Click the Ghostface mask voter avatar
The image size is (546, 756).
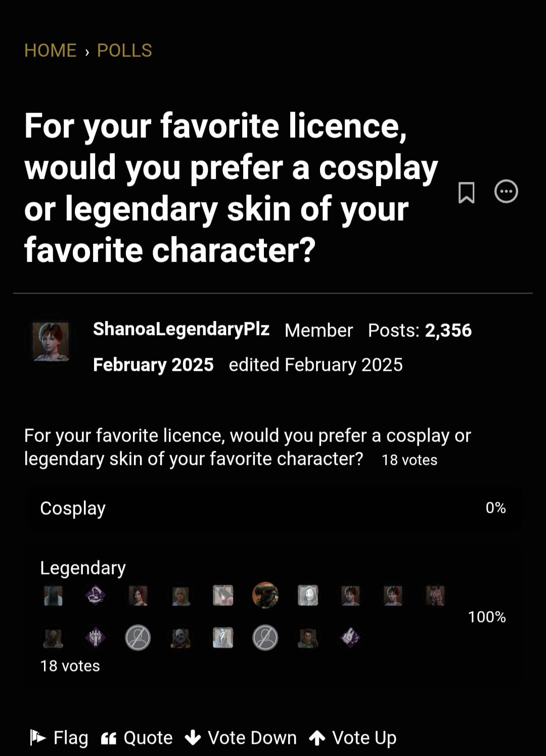click(223, 638)
